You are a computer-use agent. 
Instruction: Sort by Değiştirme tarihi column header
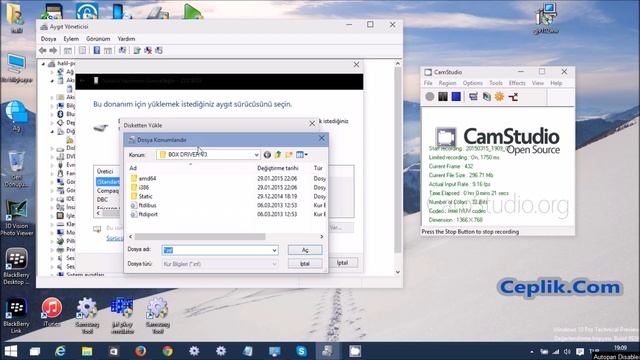pos(278,168)
